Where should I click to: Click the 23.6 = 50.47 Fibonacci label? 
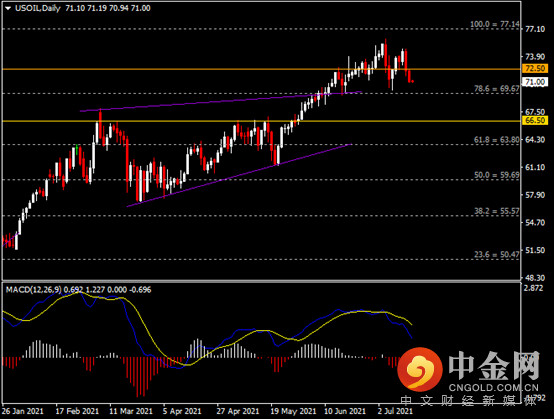click(496, 254)
